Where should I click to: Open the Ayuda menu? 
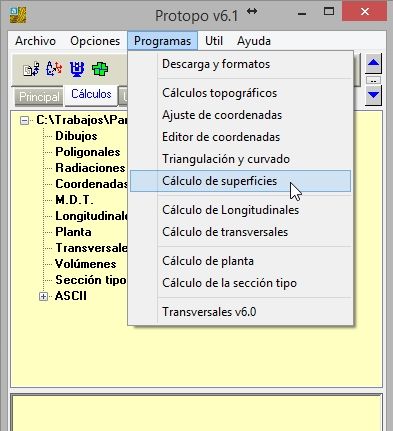click(x=254, y=41)
